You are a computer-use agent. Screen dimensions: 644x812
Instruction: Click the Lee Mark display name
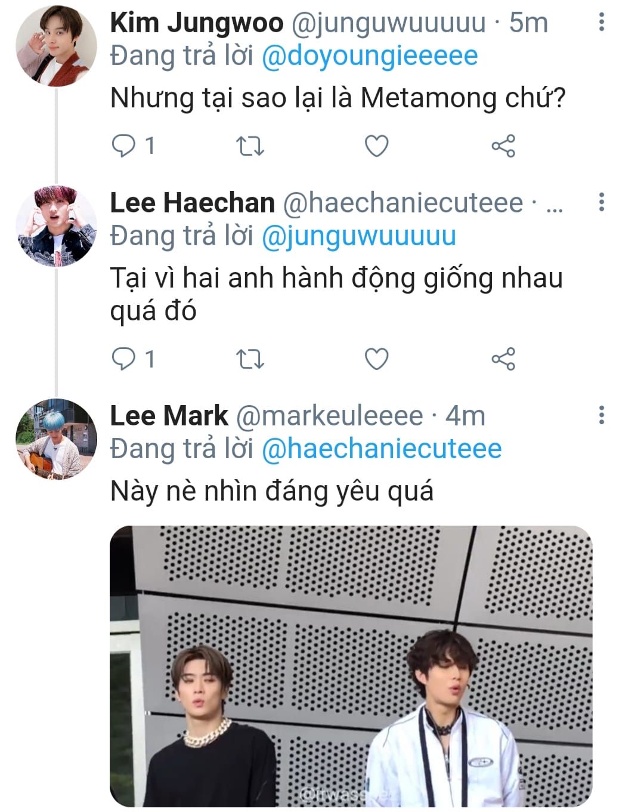point(169,416)
